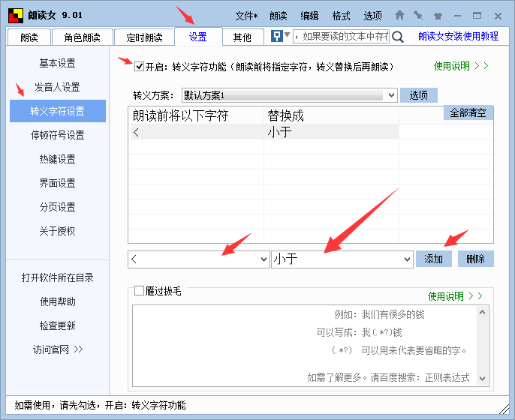This screenshot has width=515, height=420.
Task: Open 朗读女安装使用教程 link
Action: coord(458,36)
